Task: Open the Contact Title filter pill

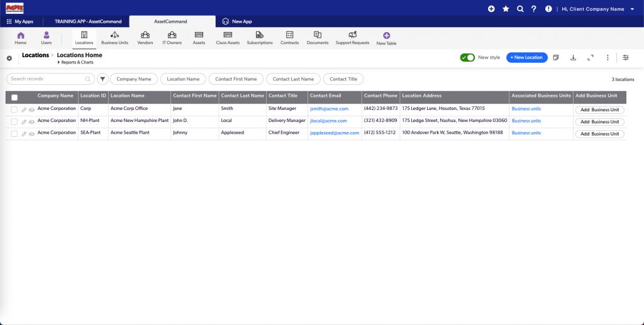Action: coord(343,79)
